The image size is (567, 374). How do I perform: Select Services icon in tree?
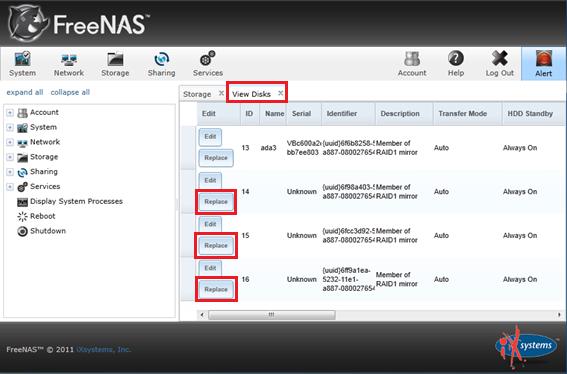click(x=22, y=187)
